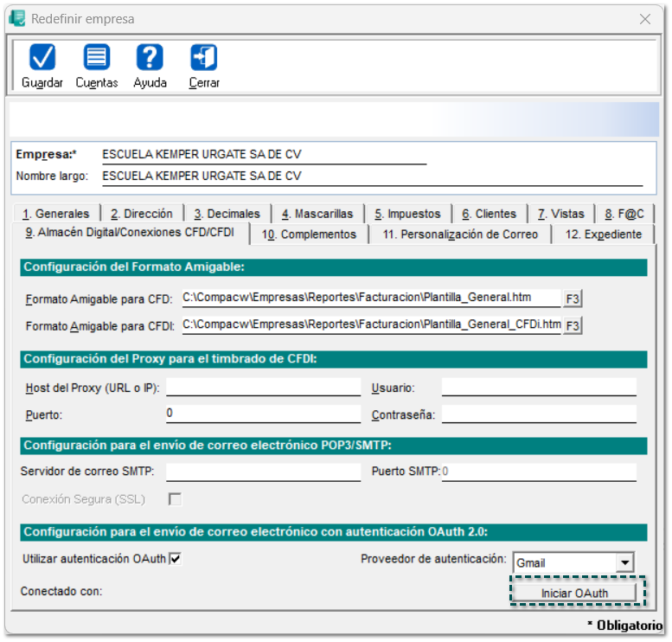Select the 8. F@C tab

point(624,214)
